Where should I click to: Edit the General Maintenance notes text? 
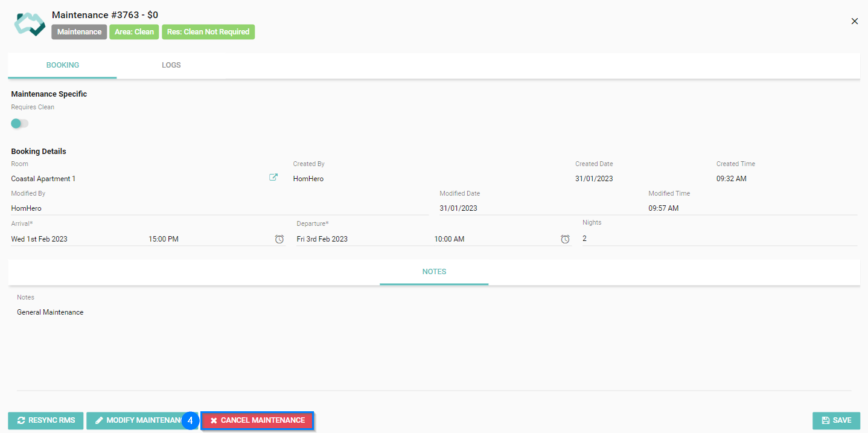click(x=50, y=312)
